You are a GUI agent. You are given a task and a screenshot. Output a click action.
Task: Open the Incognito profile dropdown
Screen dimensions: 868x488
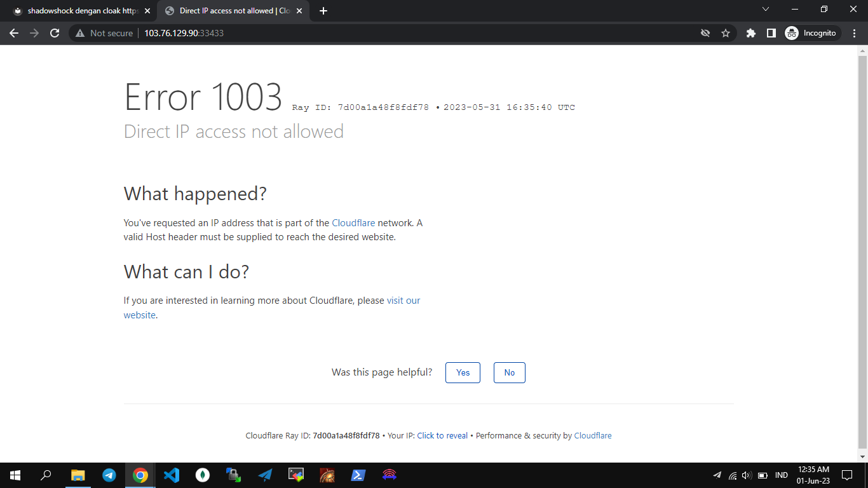tap(811, 33)
